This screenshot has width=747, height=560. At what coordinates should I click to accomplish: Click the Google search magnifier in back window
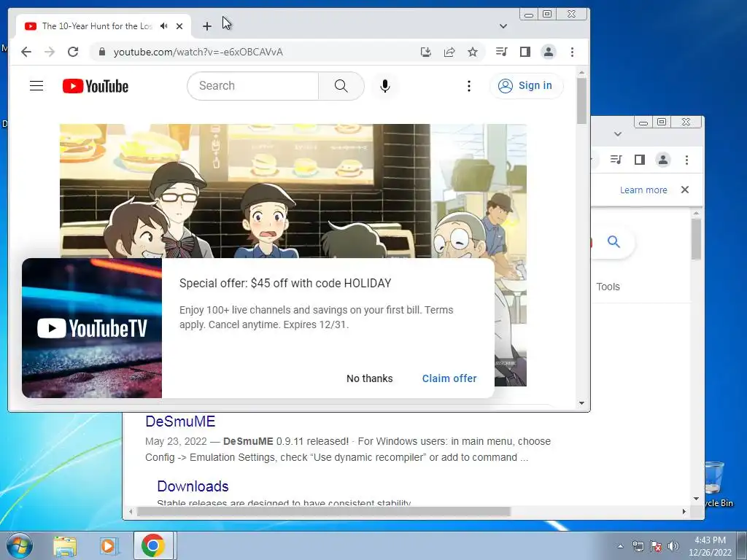614,242
